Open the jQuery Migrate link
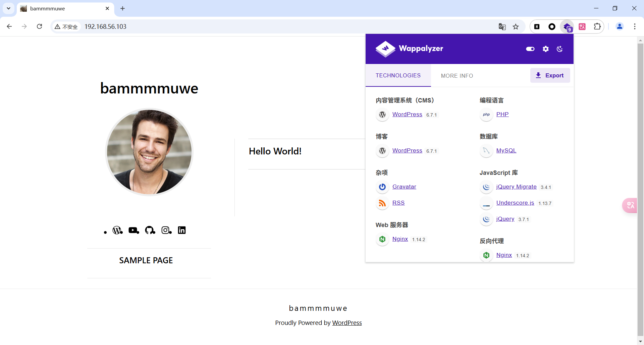The image size is (644, 345). pyautogui.click(x=516, y=187)
